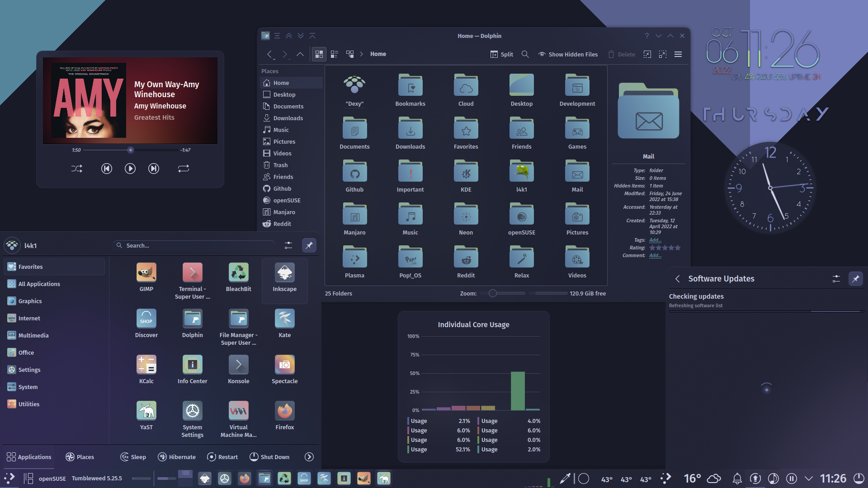Open the Development folder
Viewport: 868px width, 488px height.
[x=577, y=90]
